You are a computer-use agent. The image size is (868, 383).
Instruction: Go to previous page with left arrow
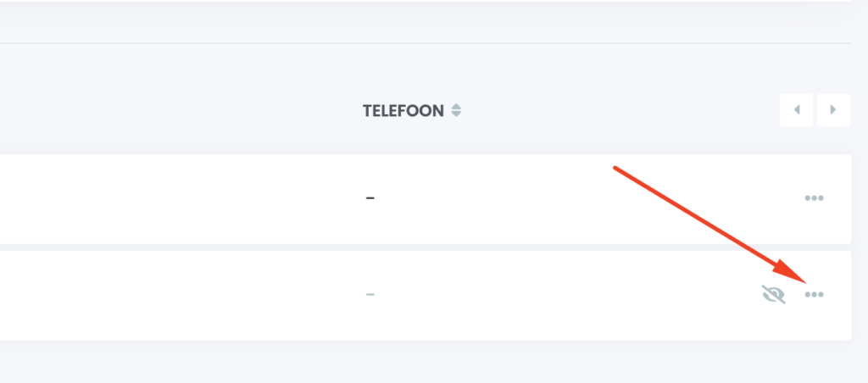click(x=796, y=110)
